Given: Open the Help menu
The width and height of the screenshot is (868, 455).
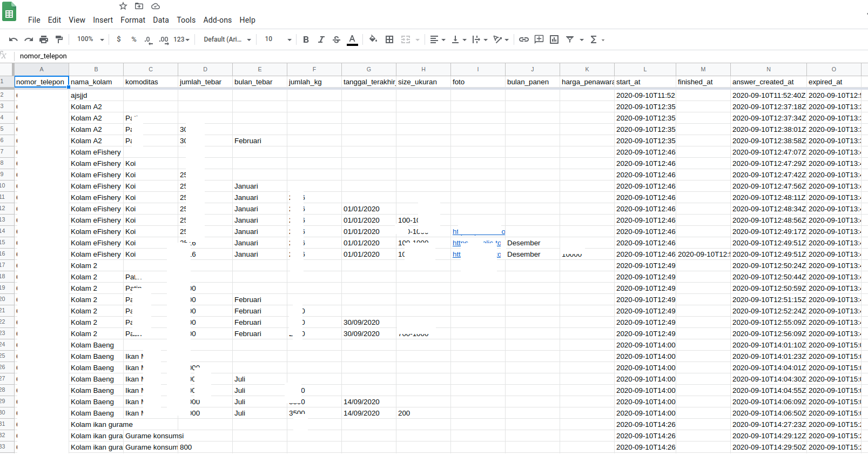Looking at the screenshot, I should tap(247, 20).
